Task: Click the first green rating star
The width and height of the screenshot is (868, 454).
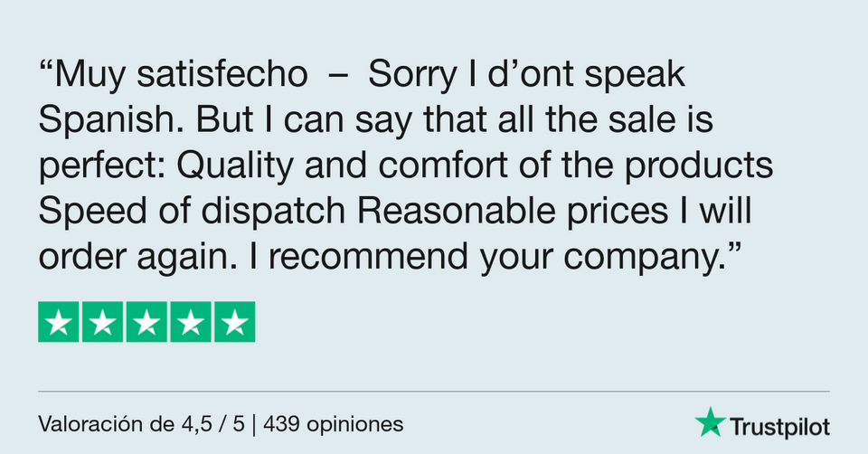Action: (x=58, y=322)
